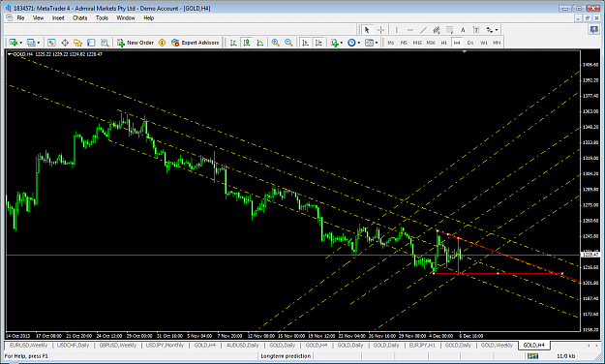Open the Templates icon

(369, 43)
